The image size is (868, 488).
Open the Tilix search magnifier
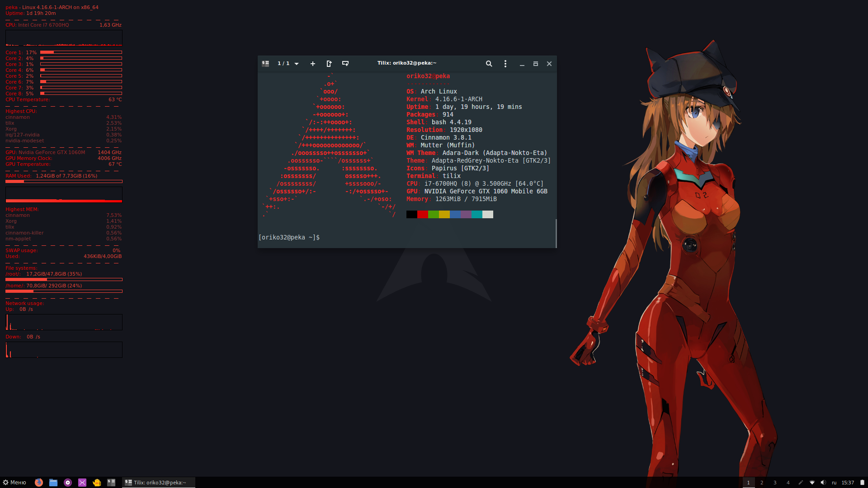(x=489, y=64)
